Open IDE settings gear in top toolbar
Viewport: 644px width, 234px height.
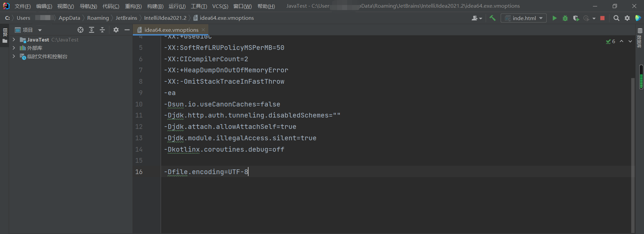[627, 18]
